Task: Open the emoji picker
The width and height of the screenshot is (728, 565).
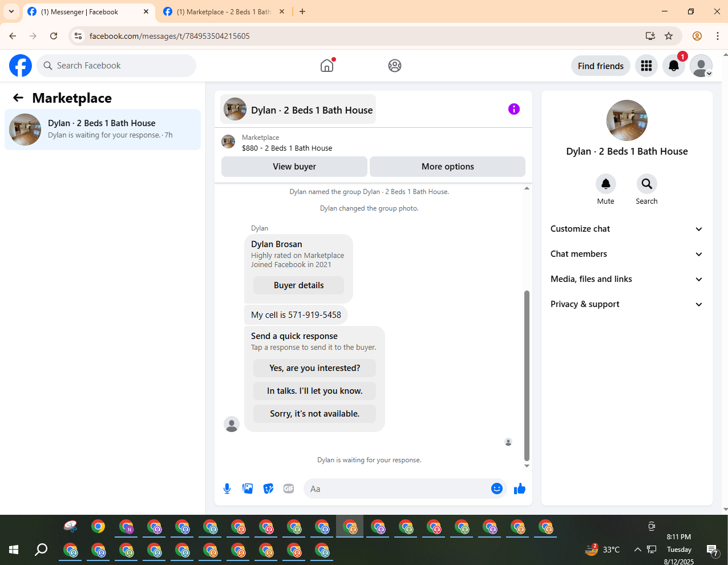Action: pos(497,489)
